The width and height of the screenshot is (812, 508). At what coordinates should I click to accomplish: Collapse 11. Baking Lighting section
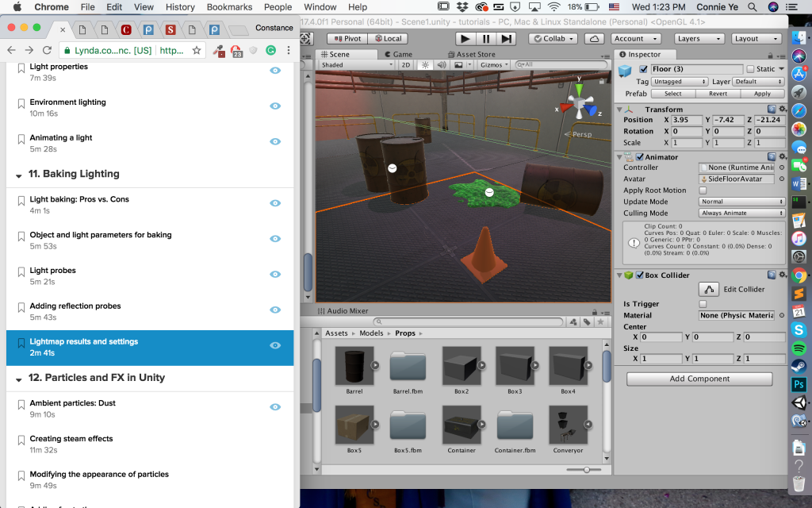(x=19, y=175)
